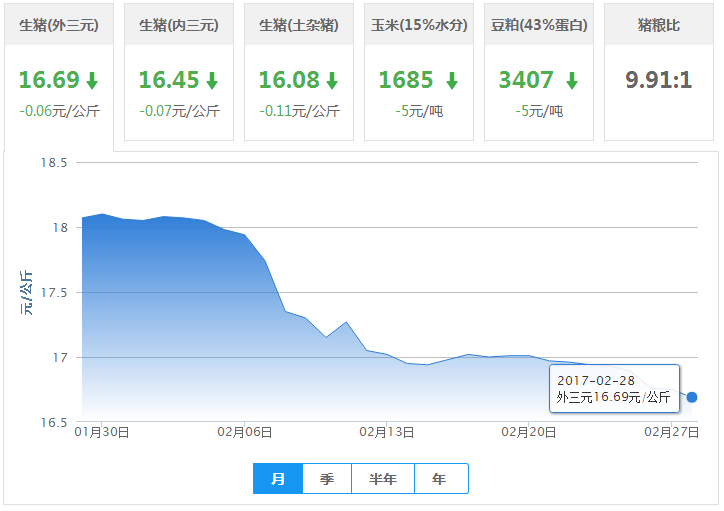Click the blue data point at chart end
The image size is (724, 511).
(692, 397)
